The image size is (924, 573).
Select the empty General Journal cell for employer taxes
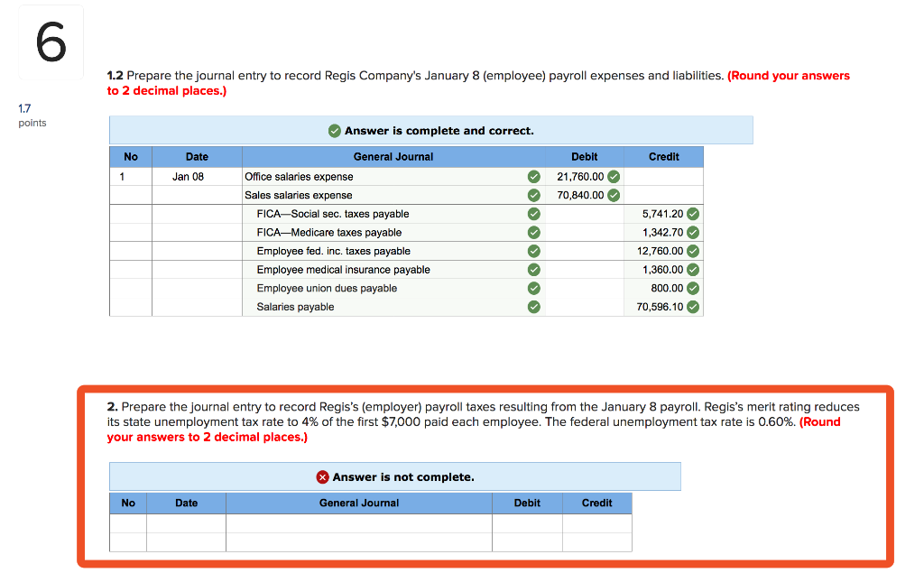pyautogui.click(x=358, y=523)
